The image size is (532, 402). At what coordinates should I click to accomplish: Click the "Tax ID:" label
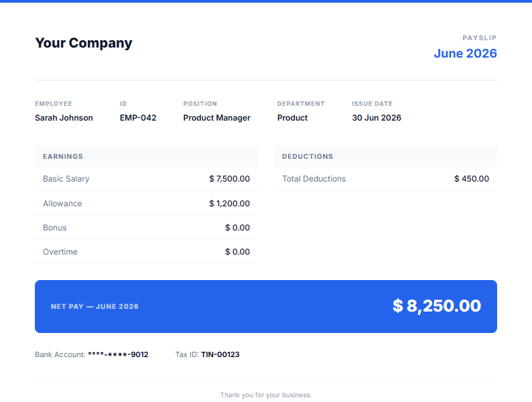click(187, 354)
